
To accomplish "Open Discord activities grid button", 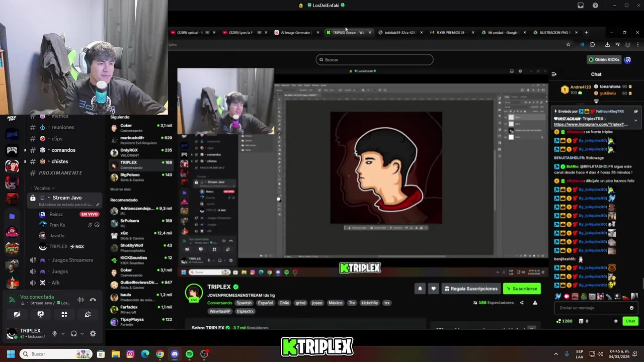I will (64, 314).
